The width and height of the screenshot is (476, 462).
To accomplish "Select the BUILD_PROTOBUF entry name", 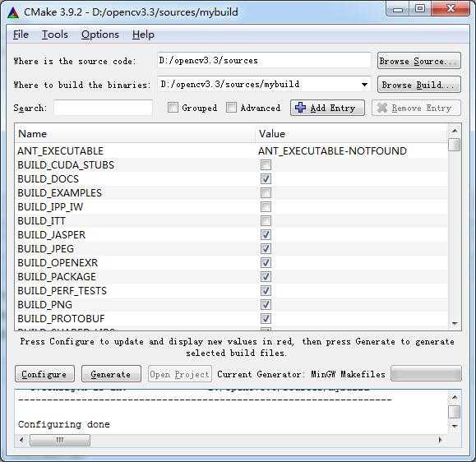I will (x=61, y=318).
